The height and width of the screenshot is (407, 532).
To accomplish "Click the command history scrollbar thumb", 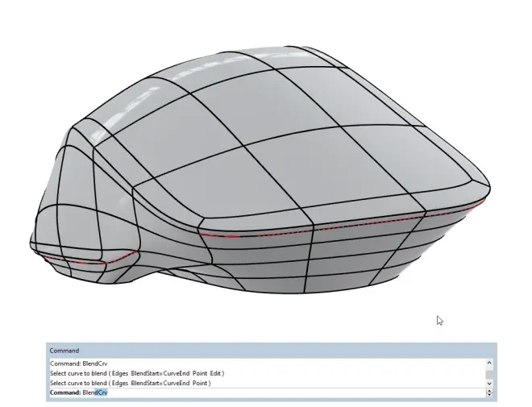I will (x=489, y=375).
